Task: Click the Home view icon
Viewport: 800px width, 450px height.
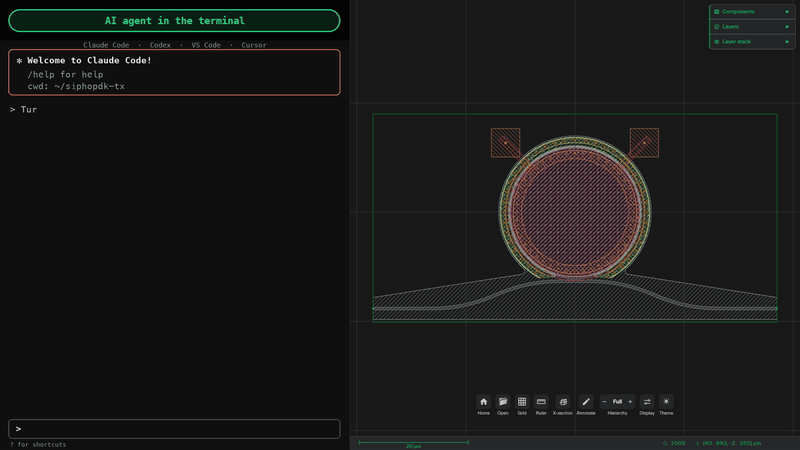Action: click(483, 402)
